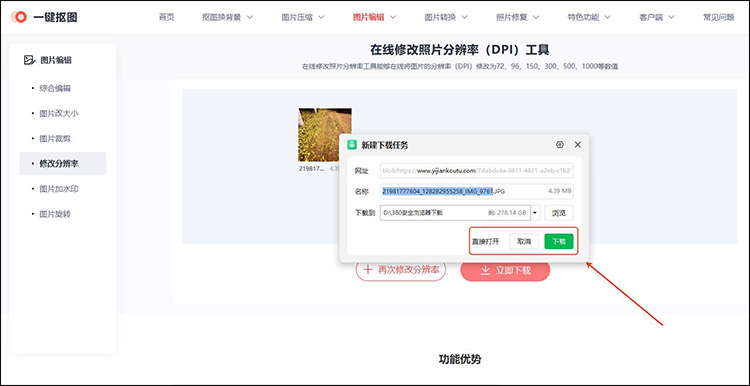Expand the 图片压缩 dropdown menu

click(303, 17)
